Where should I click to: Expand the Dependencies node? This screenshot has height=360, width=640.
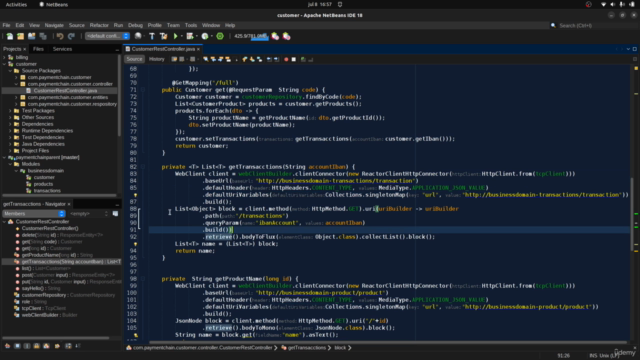pyautogui.click(x=10, y=124)
